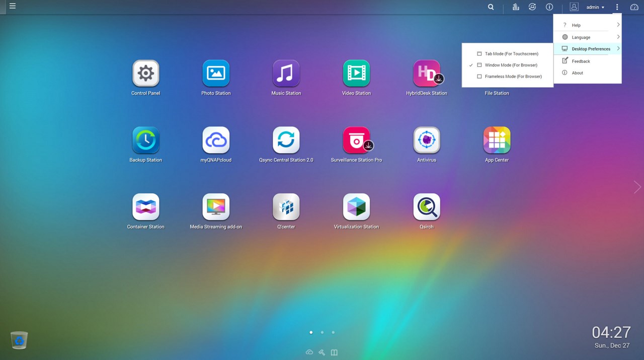Launch Video Station

pyautogui.click(x=356, y=74)
